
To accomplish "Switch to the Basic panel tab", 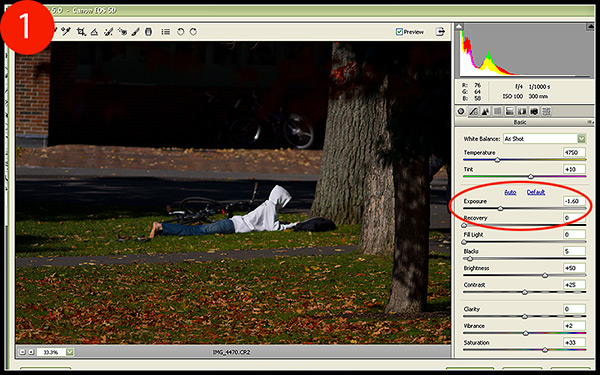I will tap(461, 111).
